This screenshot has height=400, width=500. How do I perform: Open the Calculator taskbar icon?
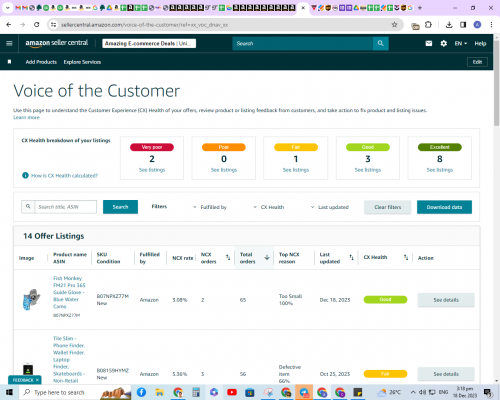(196, 392)
